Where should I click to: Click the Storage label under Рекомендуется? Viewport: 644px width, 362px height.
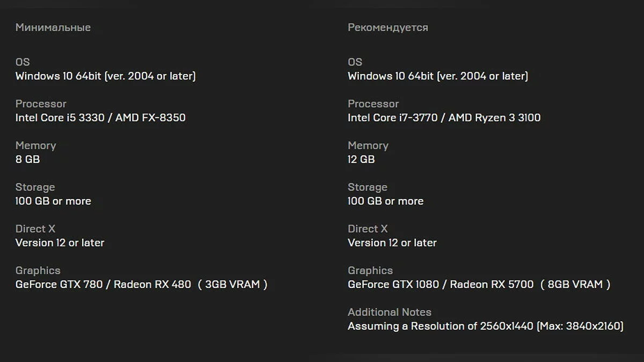367,187
